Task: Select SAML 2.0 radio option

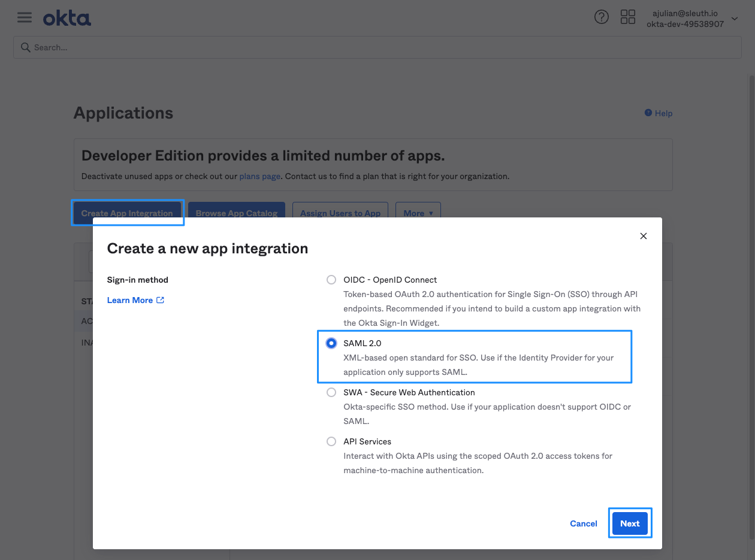Action: click(331, 343)
